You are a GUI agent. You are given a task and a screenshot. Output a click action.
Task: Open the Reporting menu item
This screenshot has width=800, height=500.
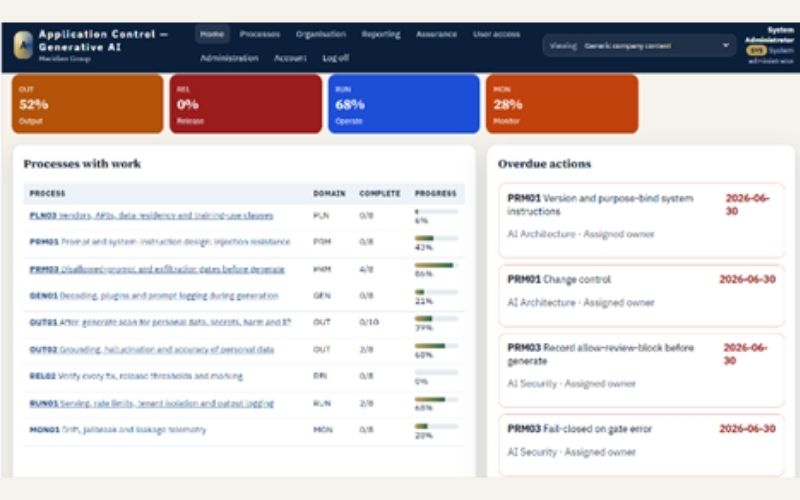(x=381, y=34)
